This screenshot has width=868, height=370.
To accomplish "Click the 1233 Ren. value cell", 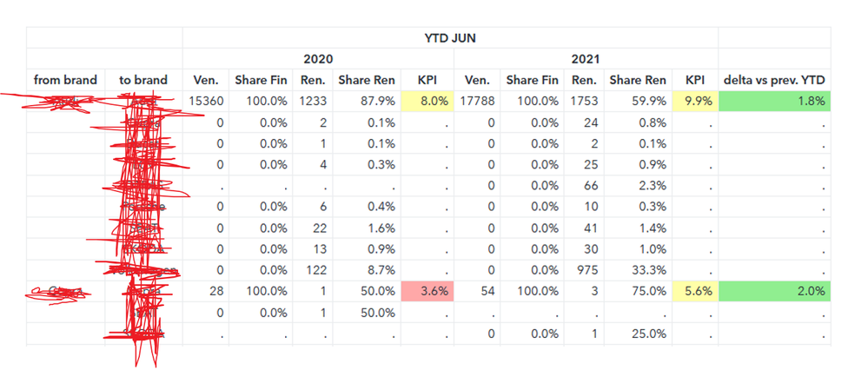I will pyautogui.click(x=315, y=102).
